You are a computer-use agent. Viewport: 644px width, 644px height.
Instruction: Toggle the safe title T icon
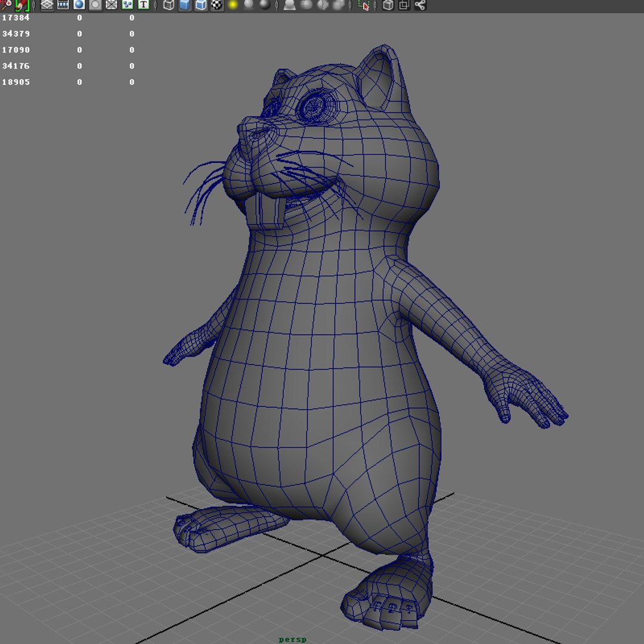[143, 5]
